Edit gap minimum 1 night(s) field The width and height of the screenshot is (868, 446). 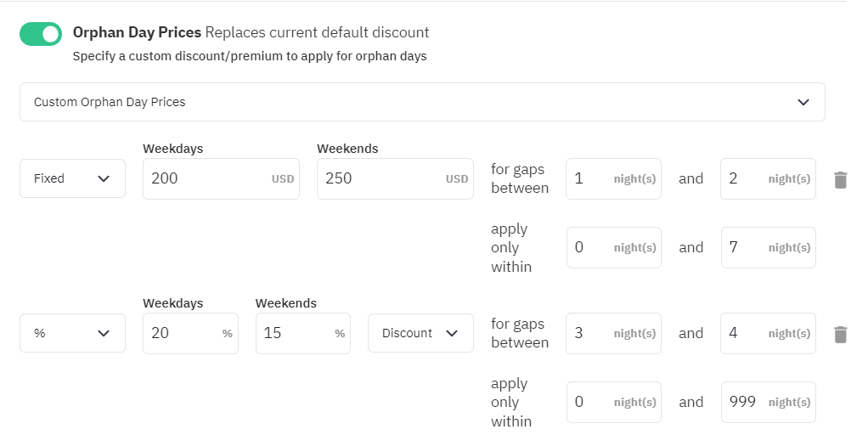coord(613,178)
